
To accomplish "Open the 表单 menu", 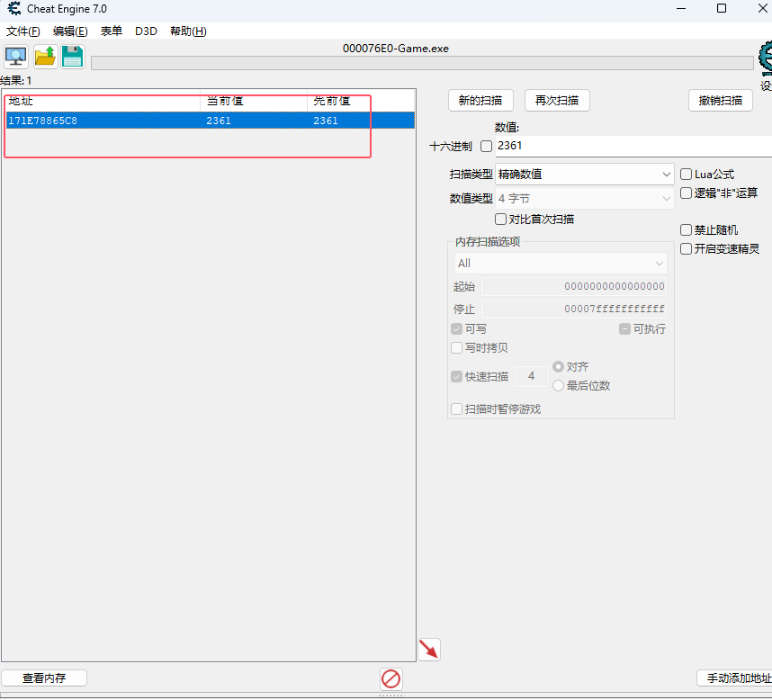I will 112,31.
